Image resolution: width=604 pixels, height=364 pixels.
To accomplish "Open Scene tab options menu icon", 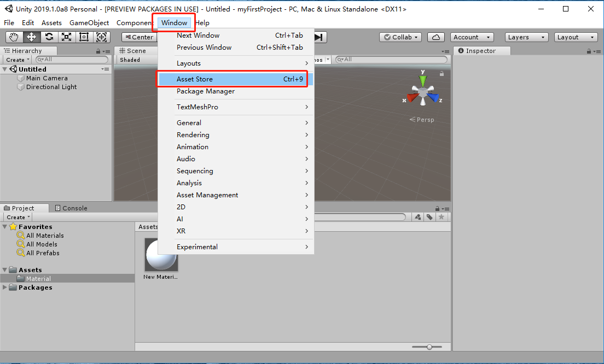I will [445, 51].
